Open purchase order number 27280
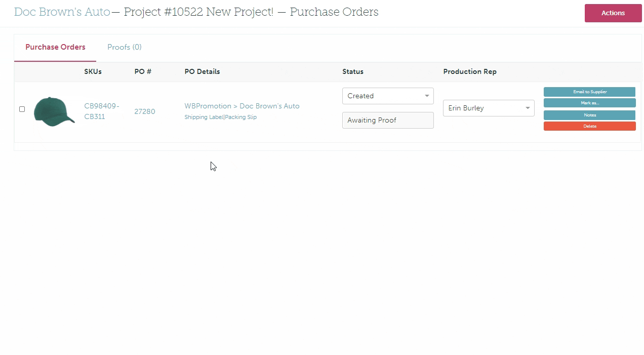Viewport: 644px width, 355px height. pyautogui.click(x=144, y=111)
